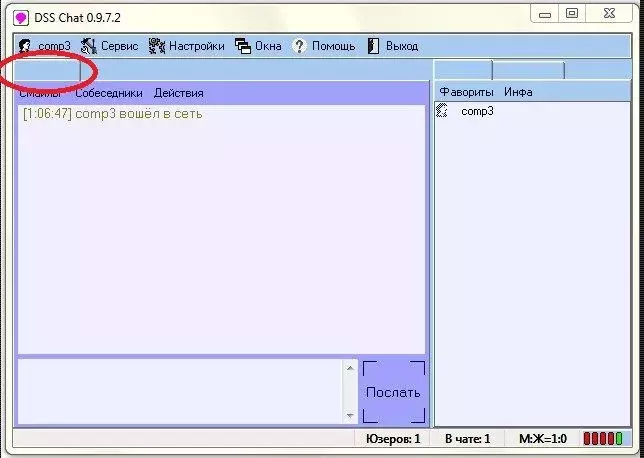Open the Сервис menu
Image resolution: width=644 pixels, height=458 pixels.
(x=120, y=46)
